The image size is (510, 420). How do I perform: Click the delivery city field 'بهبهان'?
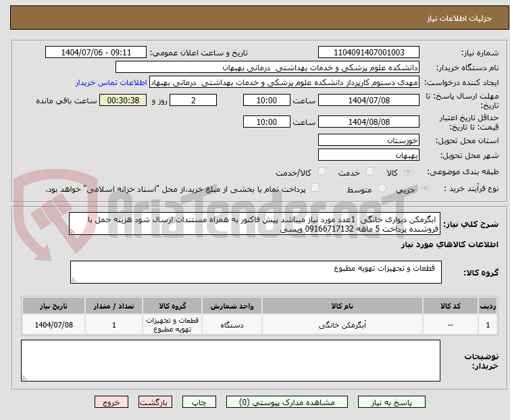[369, 155]
